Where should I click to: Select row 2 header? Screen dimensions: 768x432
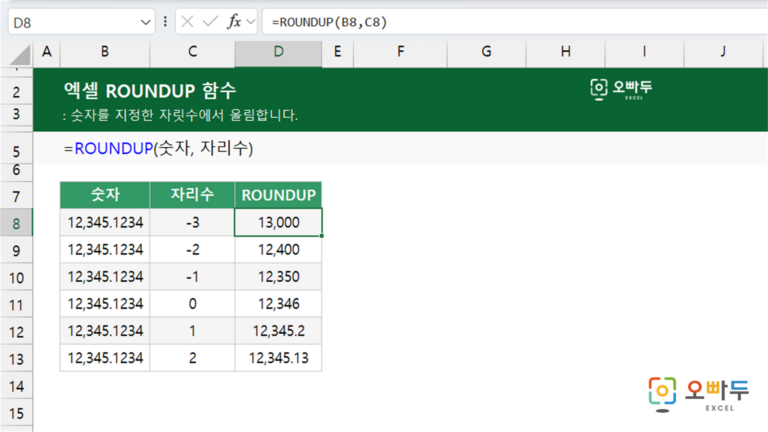(x=16, y=92)
